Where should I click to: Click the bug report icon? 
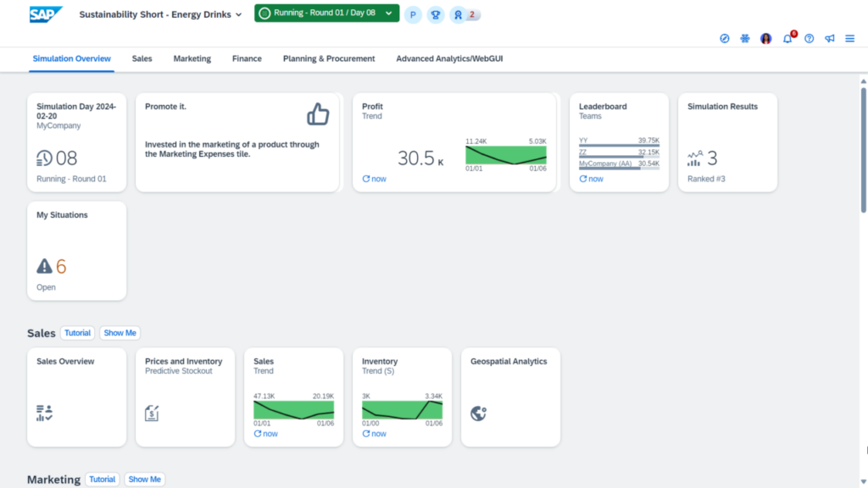click(x=745, y=38)
